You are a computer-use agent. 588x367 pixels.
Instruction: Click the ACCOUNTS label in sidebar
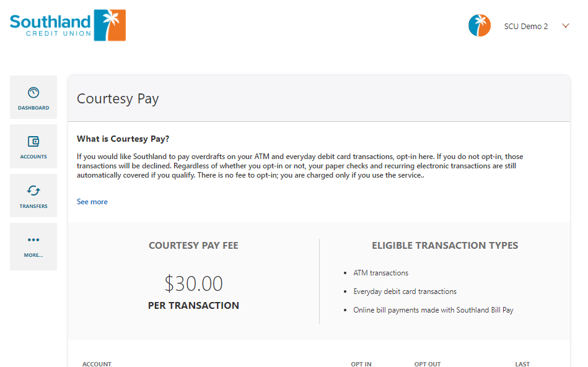tap(33, 157)
